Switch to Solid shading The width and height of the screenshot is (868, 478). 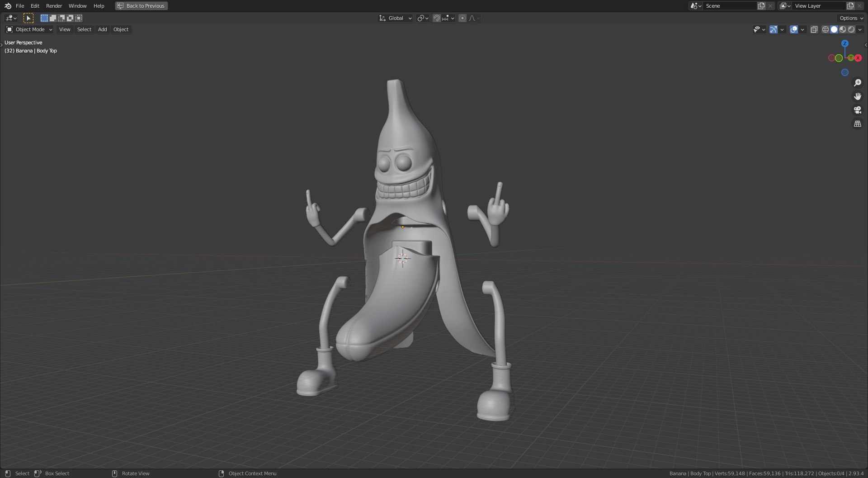(834, 29)
